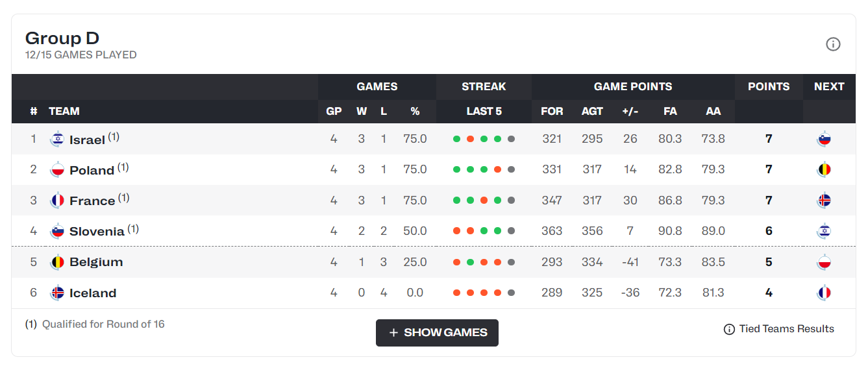Viewport: 868px width, 366px height.
Task: Expand the group with Show Games
Action: (437, 332)
